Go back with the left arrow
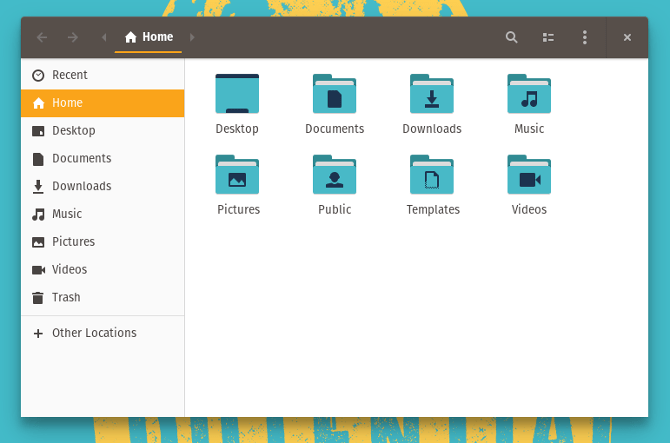670x443 pixels. click(x=42, y=38)
